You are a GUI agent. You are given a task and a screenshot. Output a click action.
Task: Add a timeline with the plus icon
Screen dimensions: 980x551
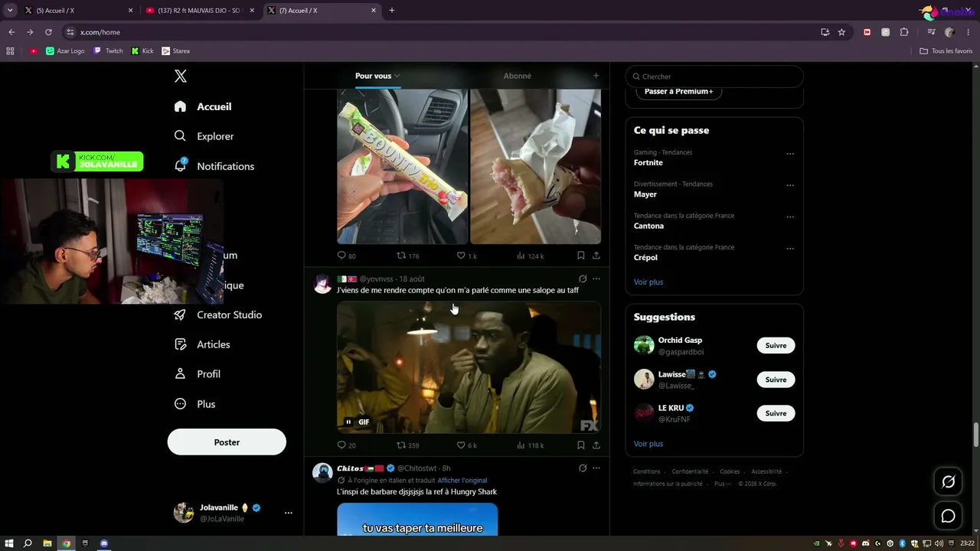coord(596,76)
